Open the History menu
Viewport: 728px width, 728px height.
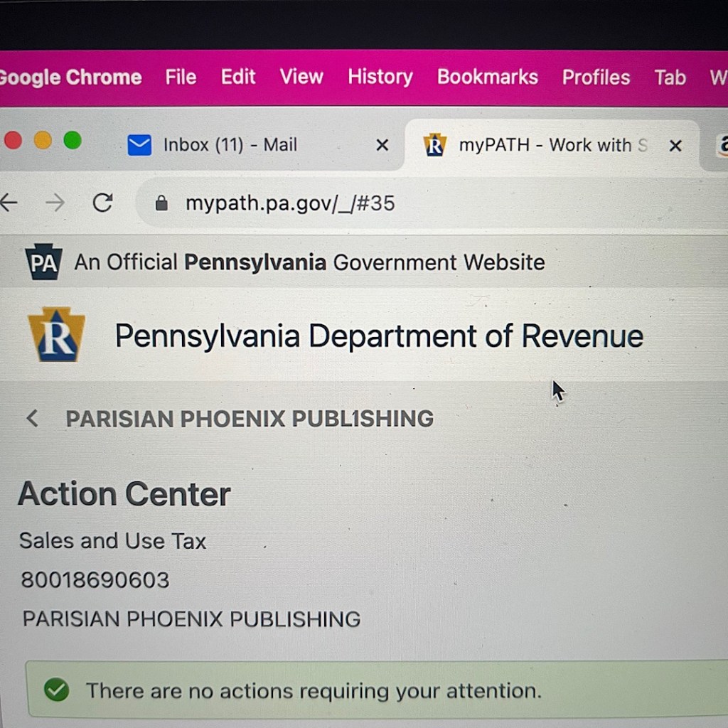coord(380,77)
